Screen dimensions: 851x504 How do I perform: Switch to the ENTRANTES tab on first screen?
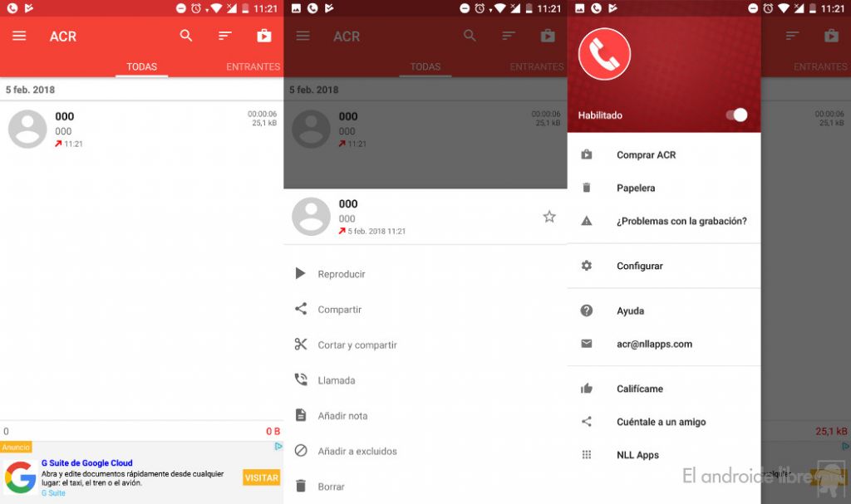coord(253,66)
